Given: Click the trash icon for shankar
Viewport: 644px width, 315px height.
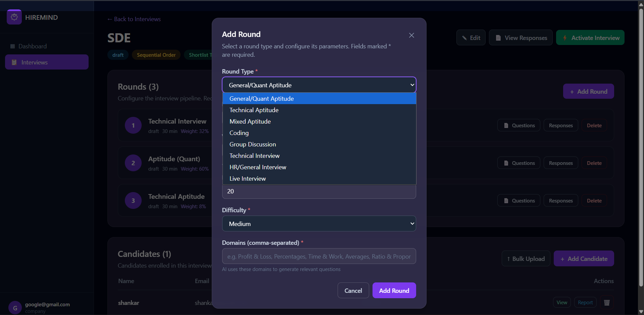Looking at the screenshot, I should click(x=606, y=303).
